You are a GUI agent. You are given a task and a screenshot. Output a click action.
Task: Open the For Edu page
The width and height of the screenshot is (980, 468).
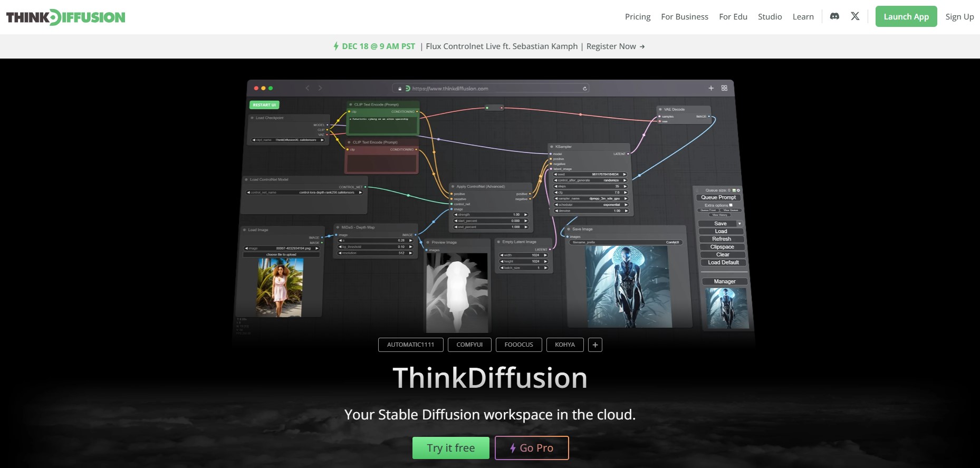point(733,16)
